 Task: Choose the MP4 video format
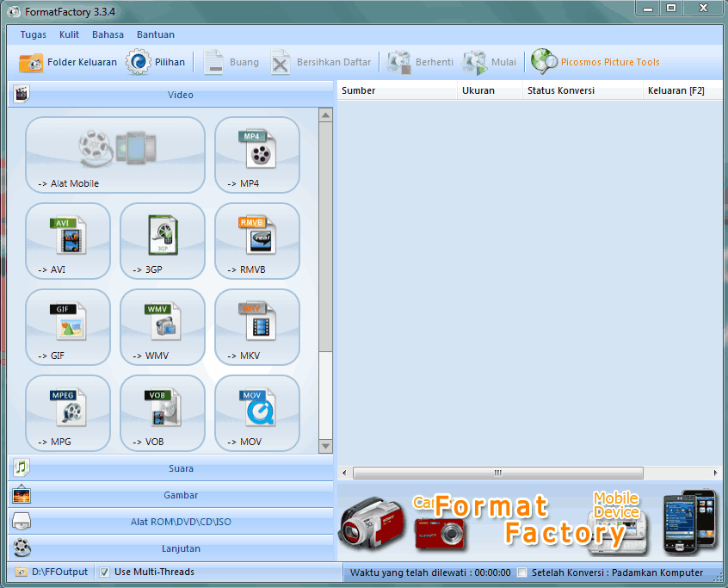[x=257, y=155]
